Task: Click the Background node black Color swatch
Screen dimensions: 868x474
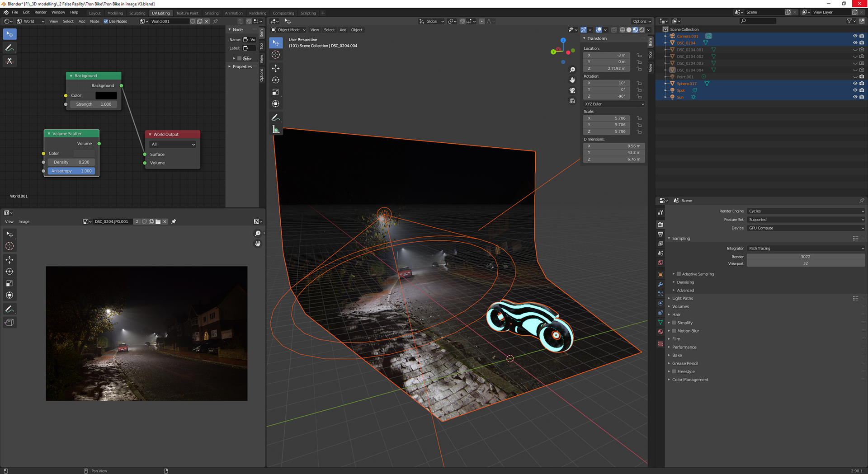Action: pos(106,95)
